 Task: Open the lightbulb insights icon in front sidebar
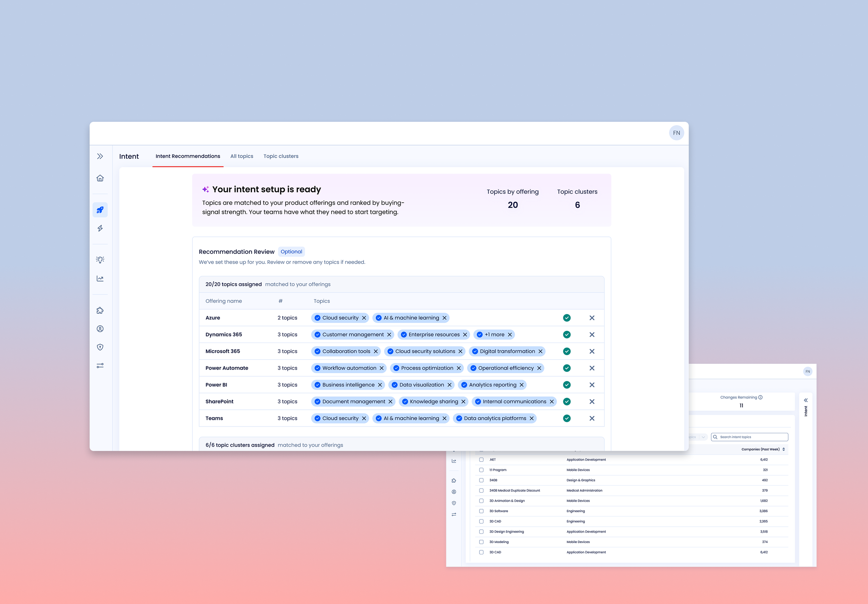point(100,260)
